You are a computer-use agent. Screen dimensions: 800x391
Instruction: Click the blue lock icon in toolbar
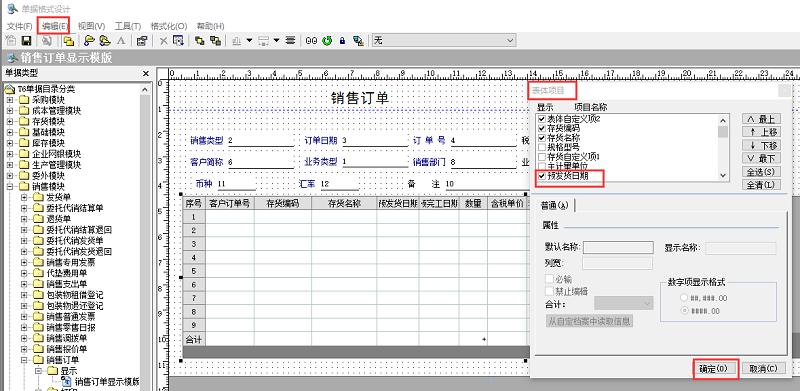pos(342,40)
